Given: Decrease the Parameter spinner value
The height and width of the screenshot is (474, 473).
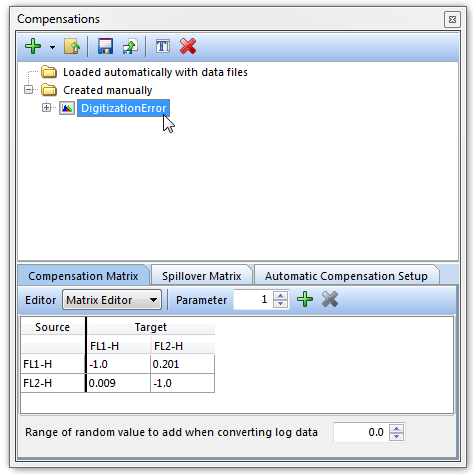Looking at the screenshot, I should pyautogui.click(x=280, y=304).
